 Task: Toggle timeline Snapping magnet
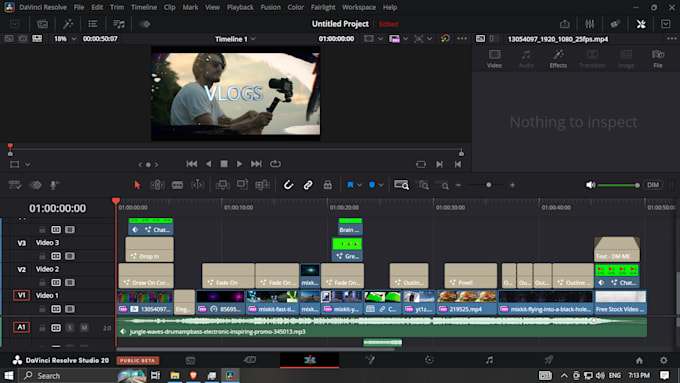(288, 185)
